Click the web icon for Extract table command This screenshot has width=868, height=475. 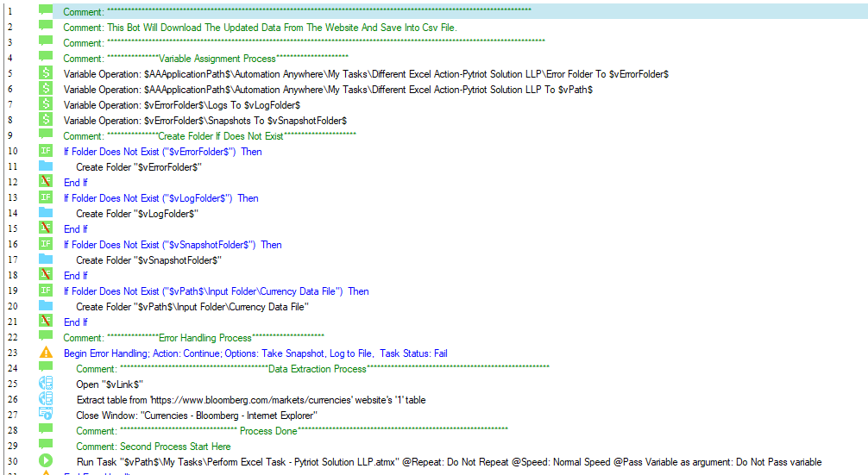point(46,398)
